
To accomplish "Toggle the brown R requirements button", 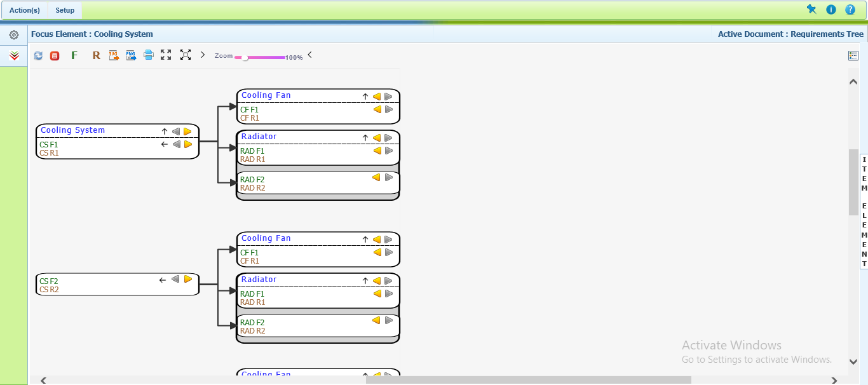I will (96, 55).
